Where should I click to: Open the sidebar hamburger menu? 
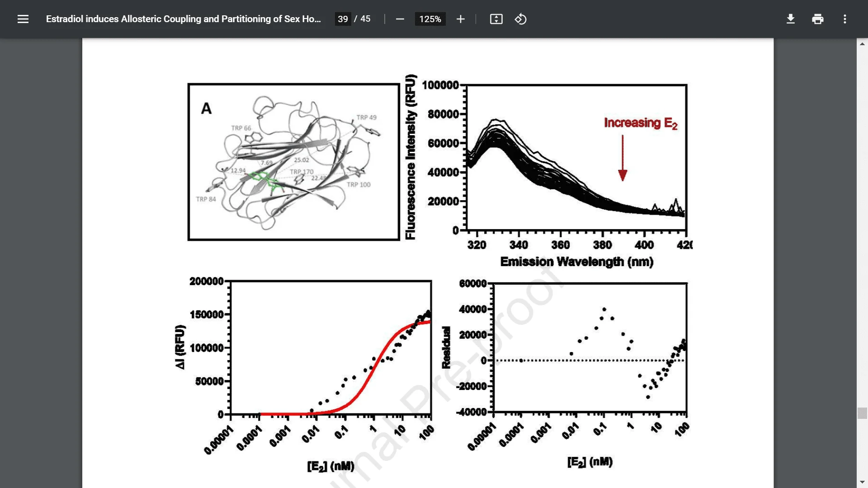click(23, 19)
